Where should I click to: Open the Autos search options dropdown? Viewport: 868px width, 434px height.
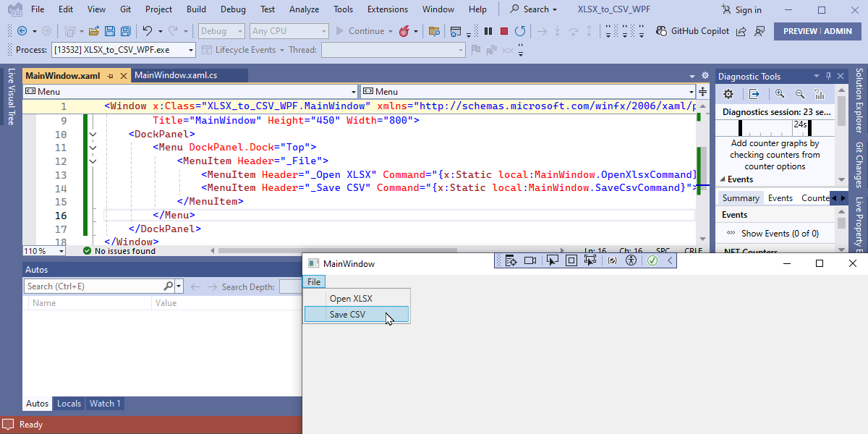[x=179, y=286]
